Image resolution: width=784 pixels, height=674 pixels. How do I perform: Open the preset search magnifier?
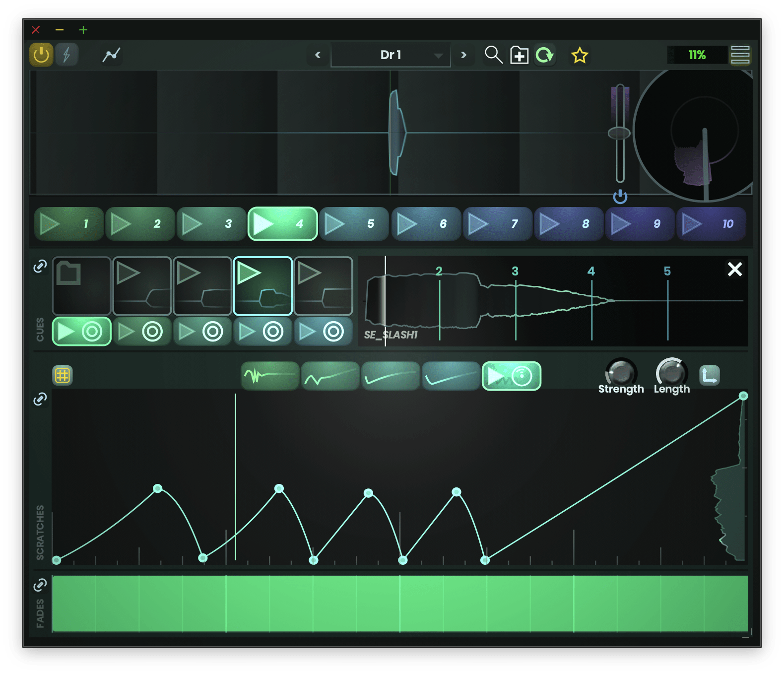493,55
